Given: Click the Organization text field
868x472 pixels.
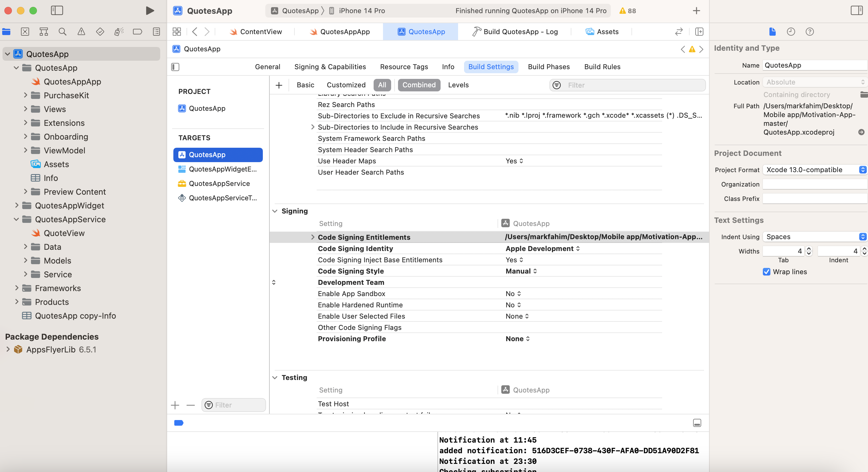Looking at the screenshot, I should (x=815, y=184).
